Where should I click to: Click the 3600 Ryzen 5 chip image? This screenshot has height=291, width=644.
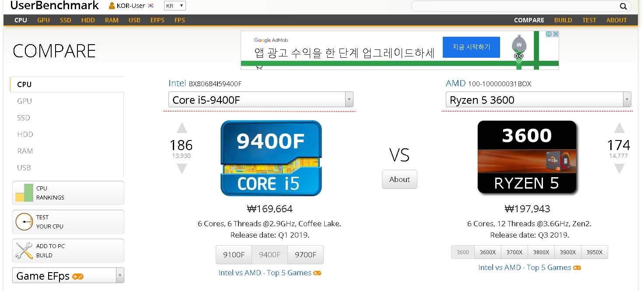pos(527,157)
